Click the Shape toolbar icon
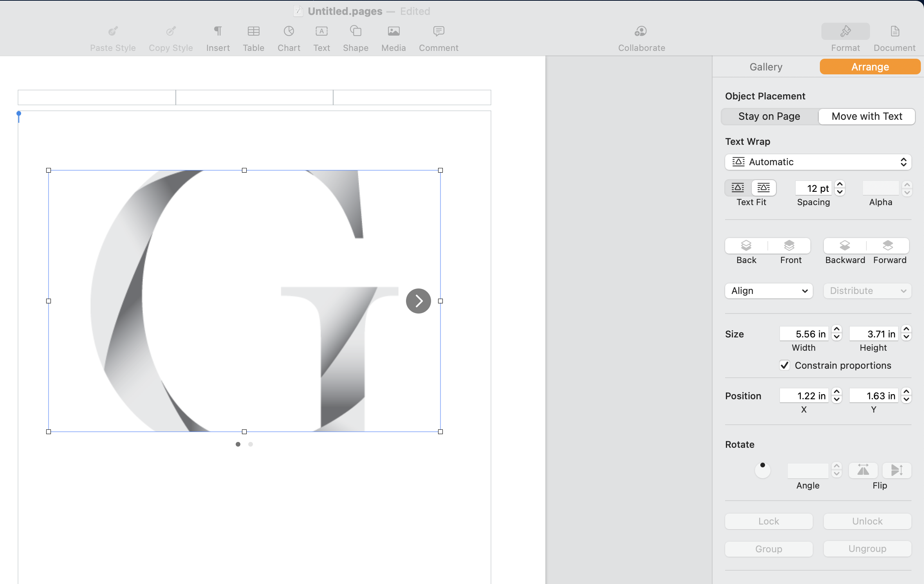The height and width of the screenshot is (584, 924). tap(356, 32)
